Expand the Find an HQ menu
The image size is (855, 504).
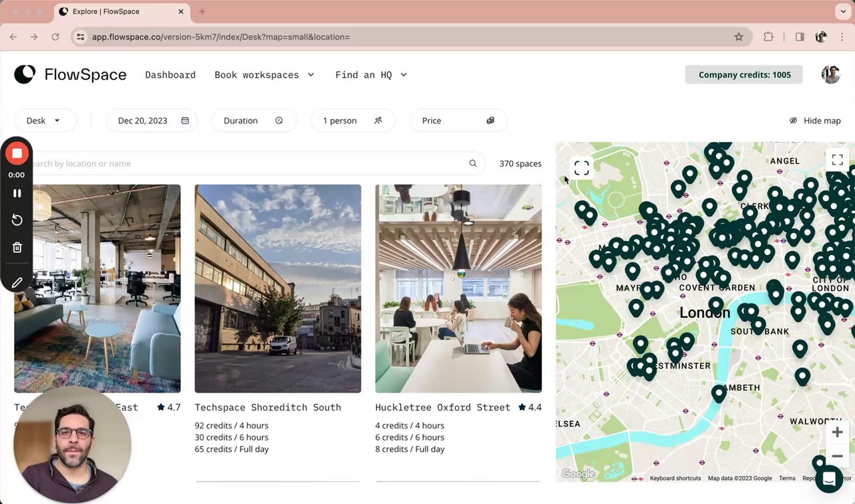click(x=371, y=75)
